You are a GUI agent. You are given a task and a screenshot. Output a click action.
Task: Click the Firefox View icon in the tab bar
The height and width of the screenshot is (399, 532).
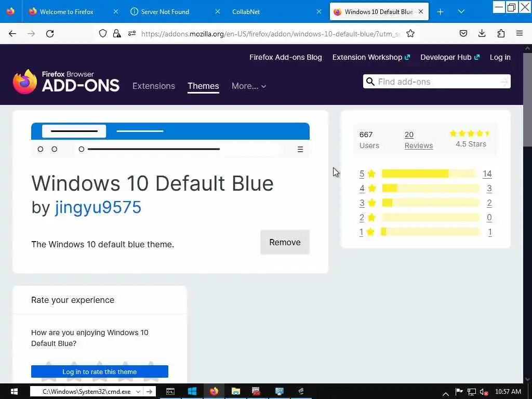coord(10,11)
